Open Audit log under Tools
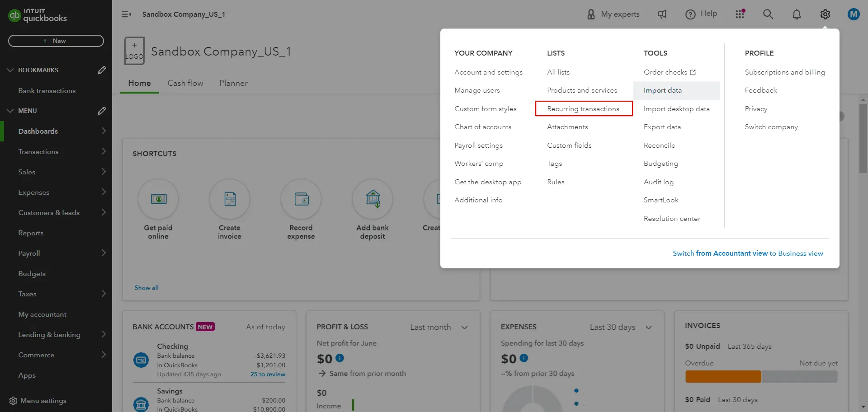Image resolution: width=868 pixels, height=412 pixels. [x=658, y=182]
